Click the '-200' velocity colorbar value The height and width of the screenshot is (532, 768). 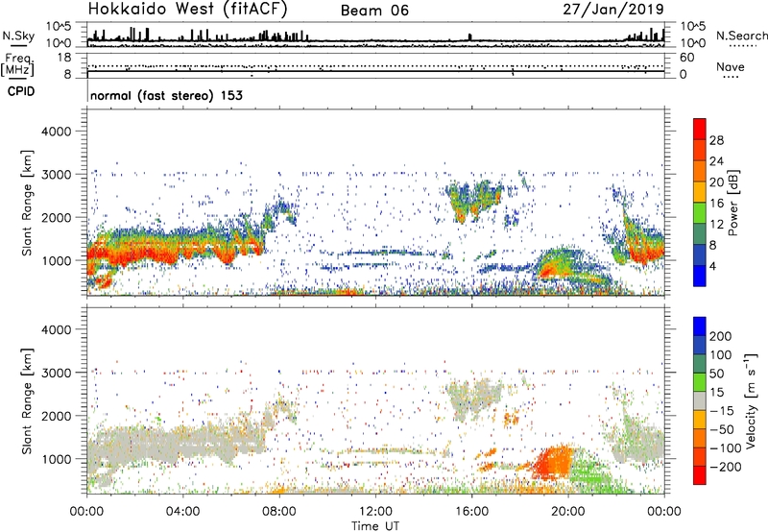pyautogui.click(x=726, y=467)
